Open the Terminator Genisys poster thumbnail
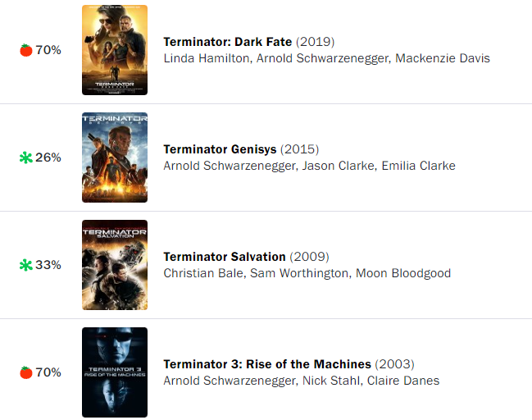Image resolution: width=532 pixels, height=420 pixels. click(115, 157)
